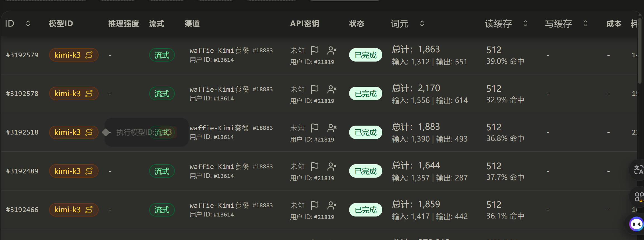Viewport: 644px width, 240px height.
Task: Open the floating translate button
Action: tap(638, 170)
